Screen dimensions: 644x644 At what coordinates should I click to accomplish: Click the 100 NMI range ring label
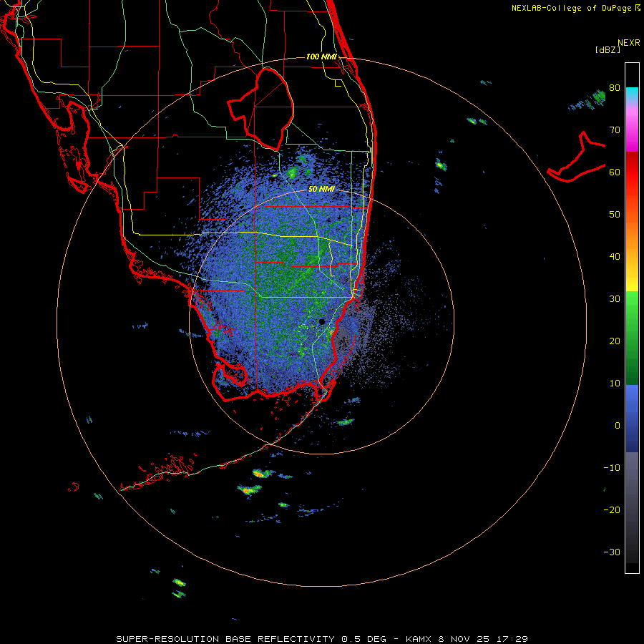pyautogui.click(x=321, y=57)
